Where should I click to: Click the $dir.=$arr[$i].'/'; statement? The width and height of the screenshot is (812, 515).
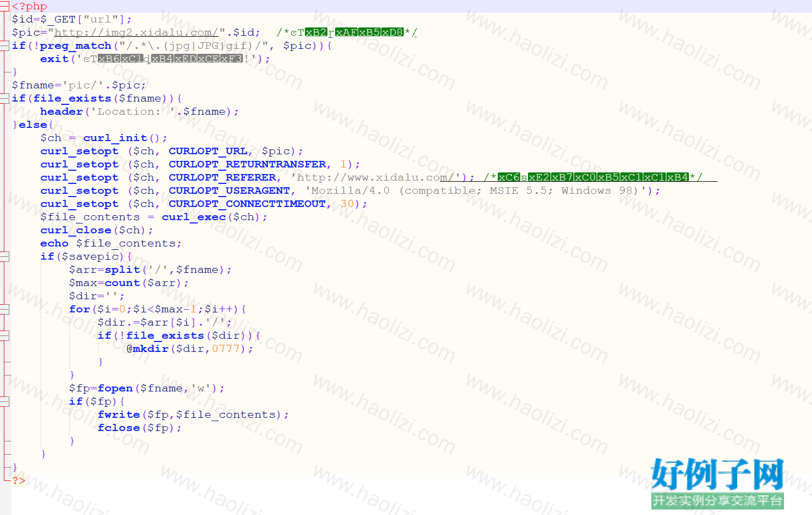click(165, 322)
